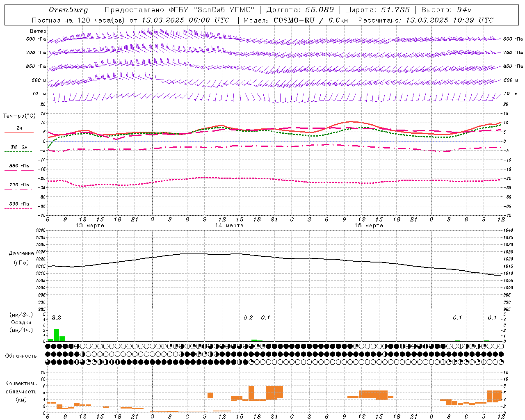Click the Облачность cloud cover label
The image size is (525, 420).
(21, 356)
